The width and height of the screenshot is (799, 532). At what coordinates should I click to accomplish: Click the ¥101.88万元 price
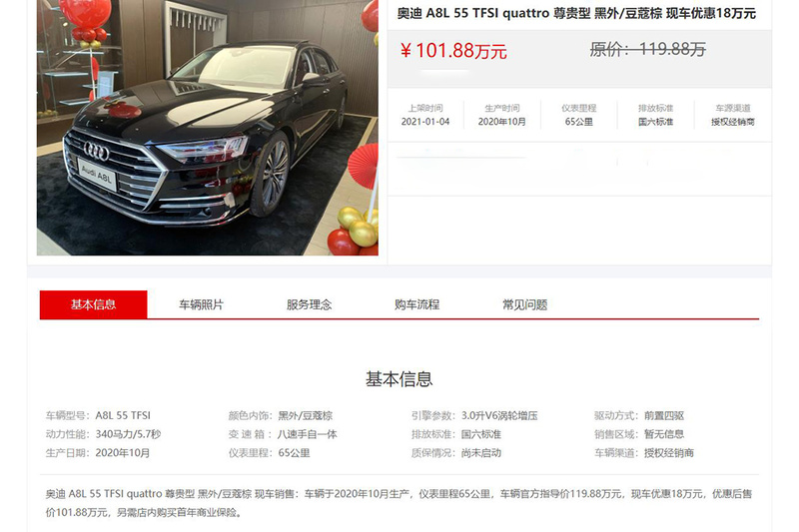tap(453, 50)
